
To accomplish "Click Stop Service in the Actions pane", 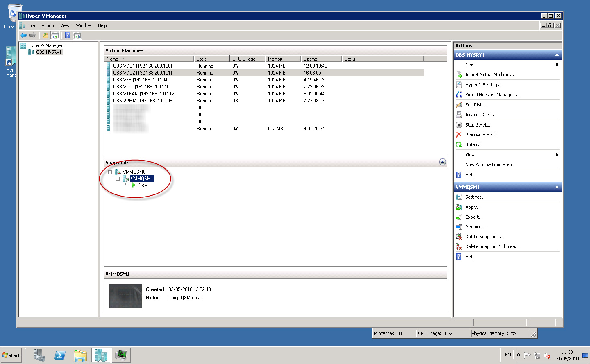I will [478, 124].
